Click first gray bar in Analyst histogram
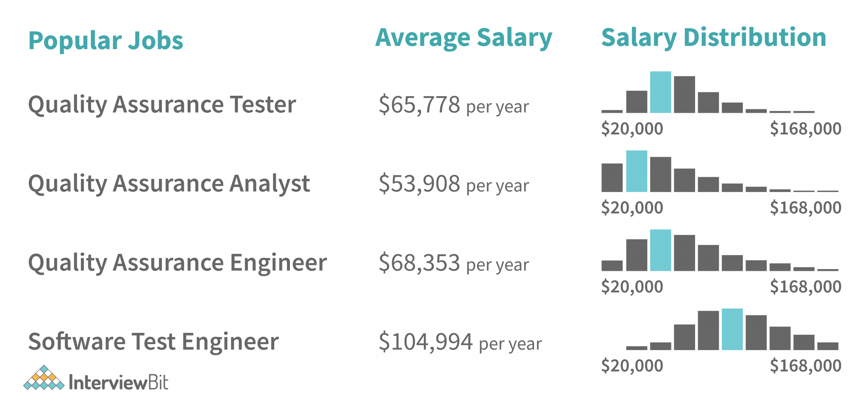 pyautogui.click(x=612, y=178)
